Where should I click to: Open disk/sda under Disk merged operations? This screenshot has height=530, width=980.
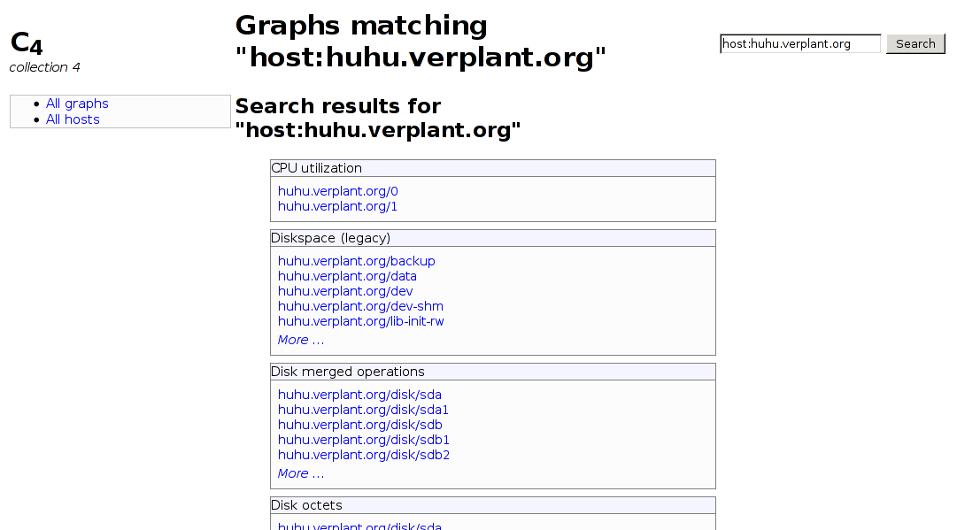(359, 395)
